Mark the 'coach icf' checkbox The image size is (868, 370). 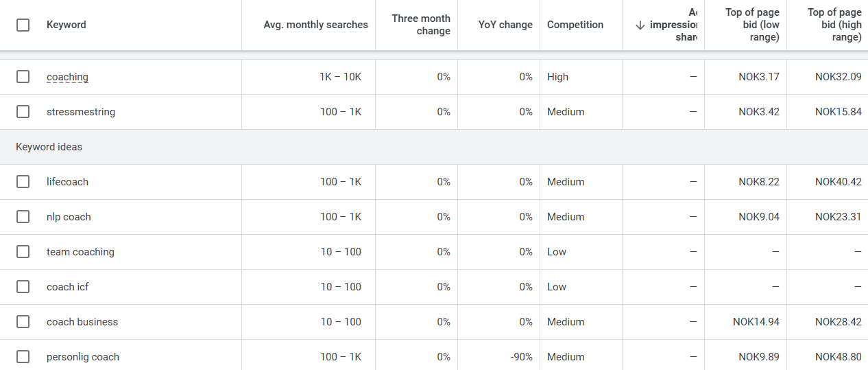(23, 286)
